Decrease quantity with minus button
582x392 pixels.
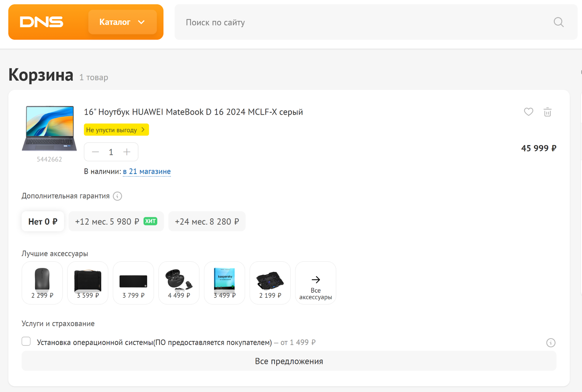(x=96, y=152)
